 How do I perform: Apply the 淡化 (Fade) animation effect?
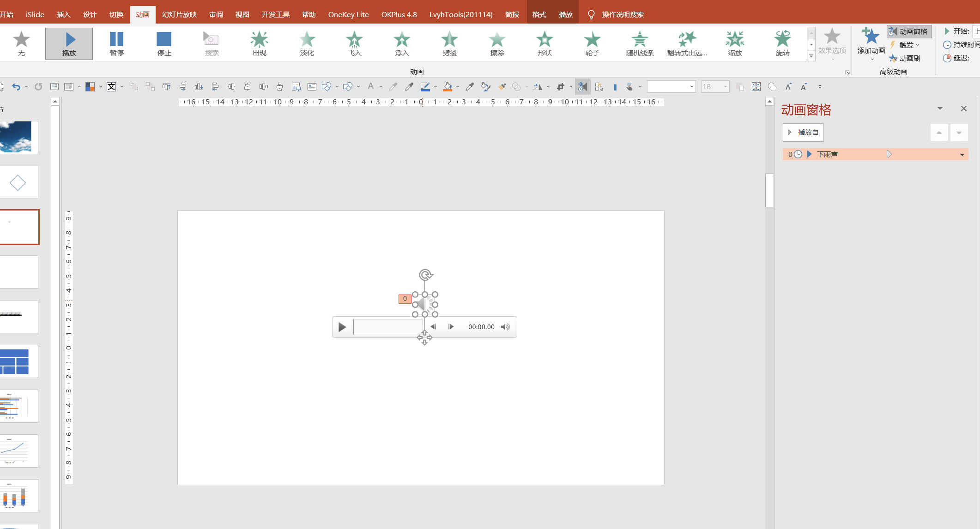click(307, 44)
